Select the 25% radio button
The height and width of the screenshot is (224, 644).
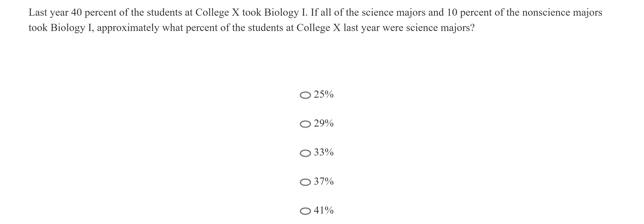click(x=305, y=95)
